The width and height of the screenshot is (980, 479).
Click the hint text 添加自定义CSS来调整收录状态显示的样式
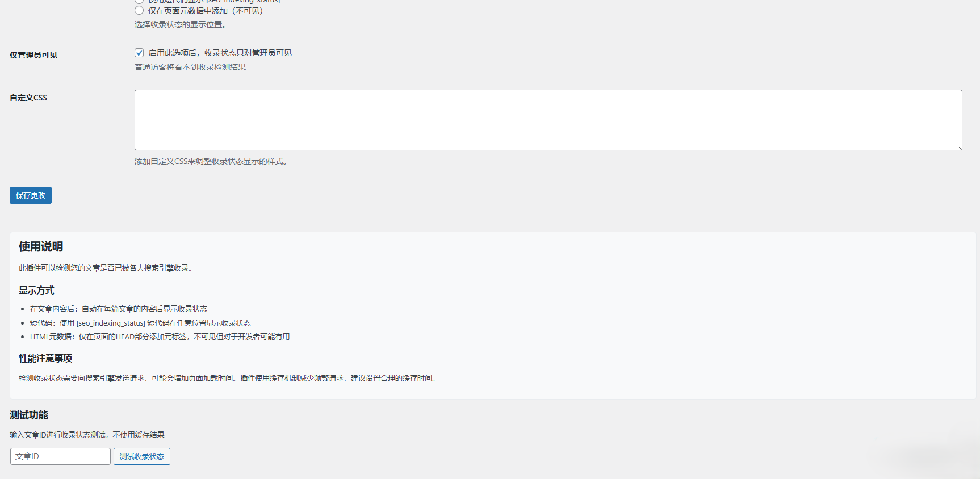[x=211, y=161]
